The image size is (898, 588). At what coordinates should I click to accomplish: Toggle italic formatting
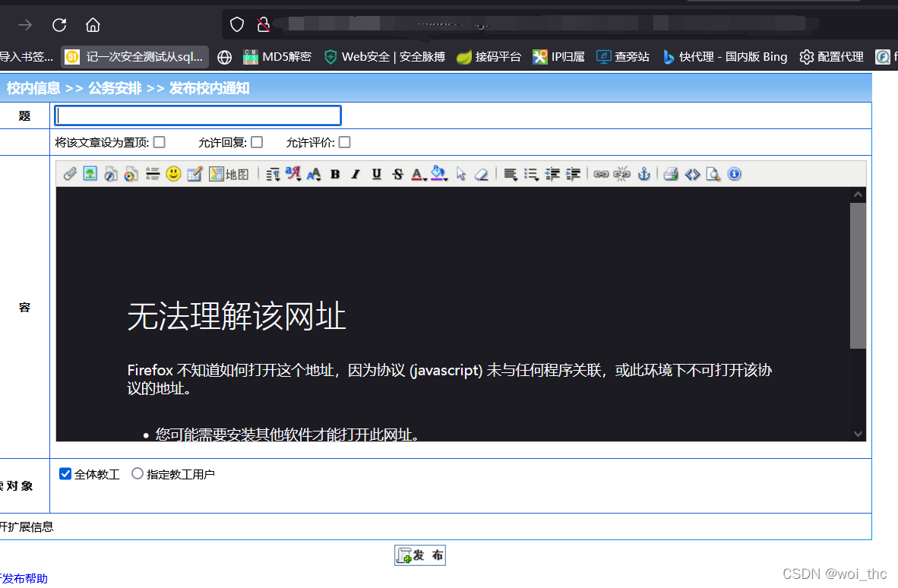point(356,174)
